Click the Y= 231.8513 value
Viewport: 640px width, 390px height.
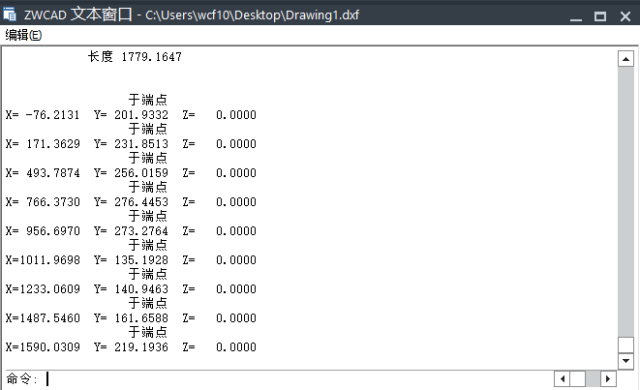131,144
